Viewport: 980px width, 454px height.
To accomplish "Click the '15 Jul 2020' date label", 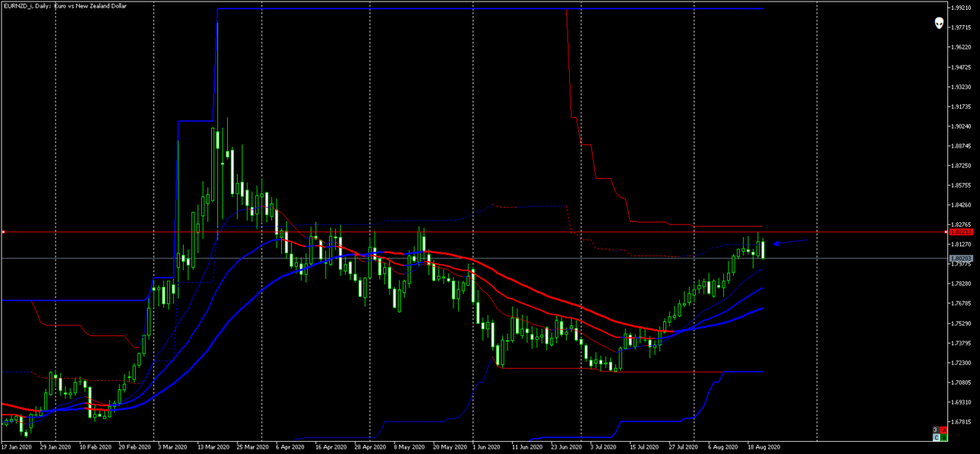I will (x=645, y=447).
